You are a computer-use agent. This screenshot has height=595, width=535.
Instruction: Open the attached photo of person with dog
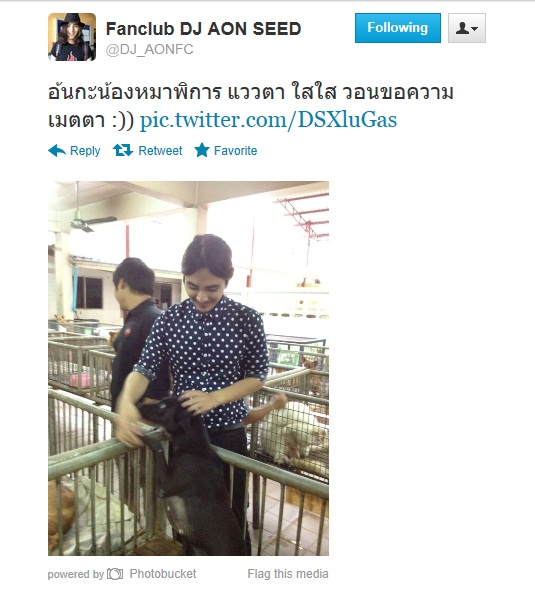tap(189, 368)
